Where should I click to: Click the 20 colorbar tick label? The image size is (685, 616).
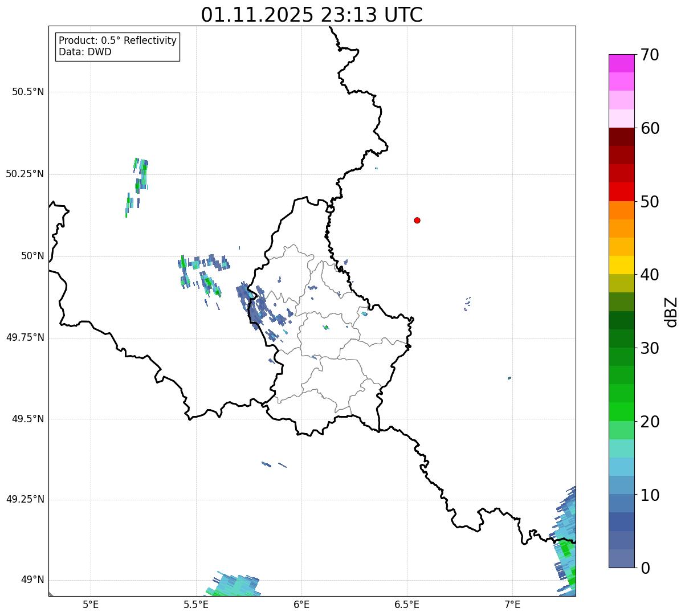[x=650, y=422]
